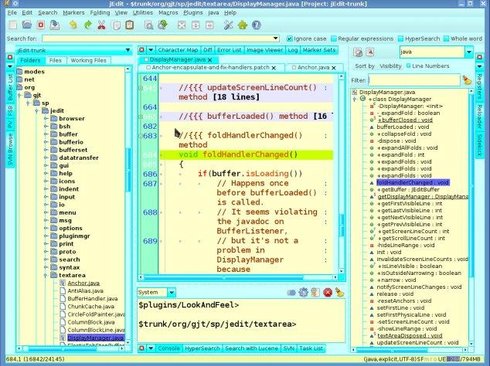Click the yellow Undo arrow icon
The width and height of the screenshot is (490, 366).
73,25
